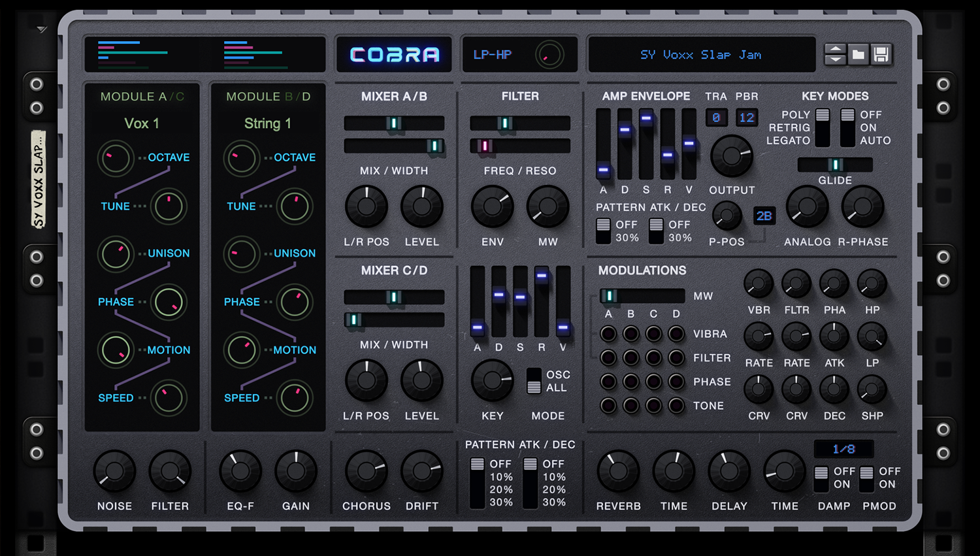Image resolution: width=980 pixels, height=556 pixels.
Task: Open the P-POS selector showing 2B
Action: coord(764,216)
